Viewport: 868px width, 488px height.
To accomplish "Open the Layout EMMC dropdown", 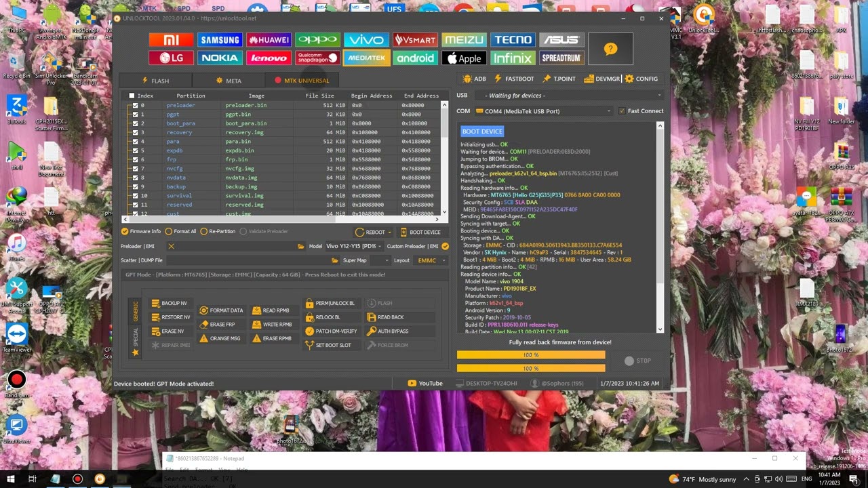I will [x=431, y=260].
